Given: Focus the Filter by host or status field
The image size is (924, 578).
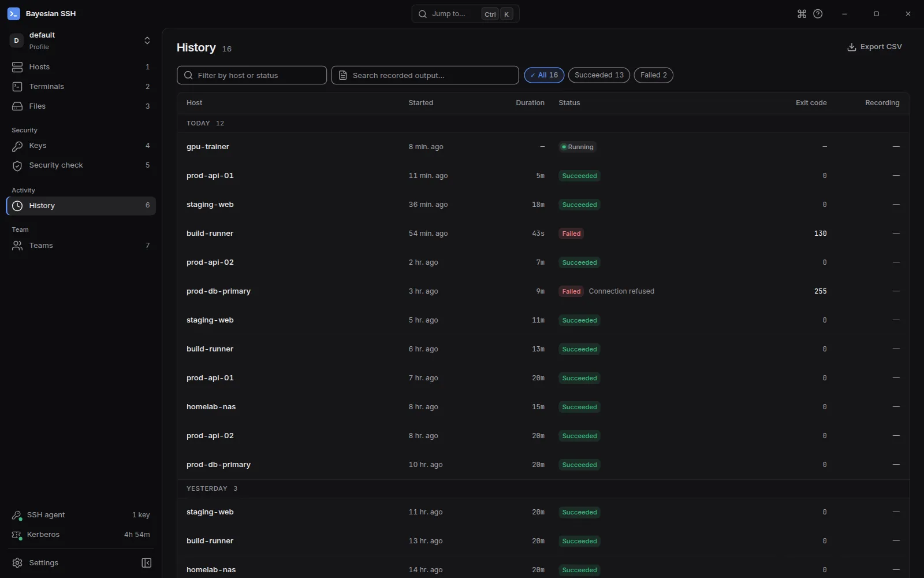Looking at the screenshot, I should (252, 75).
